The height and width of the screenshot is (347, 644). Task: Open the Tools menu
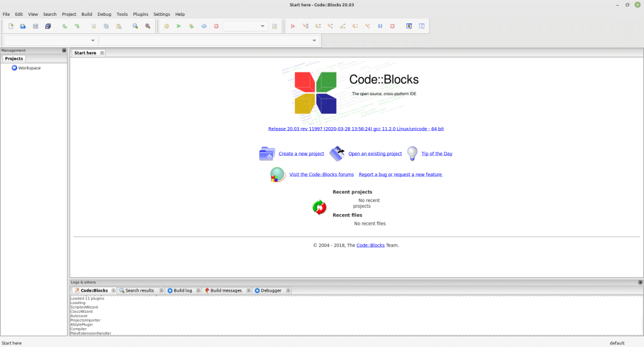click(122, 14)
